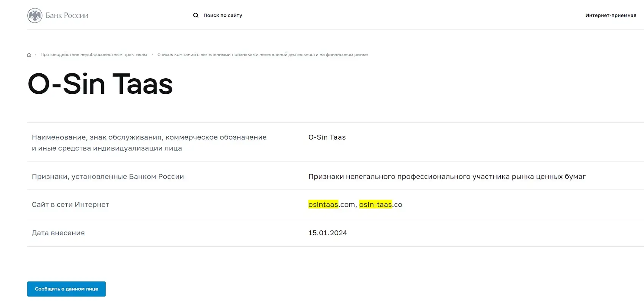Select the O-Sin Taas name value cell

(x=327, y=137)
